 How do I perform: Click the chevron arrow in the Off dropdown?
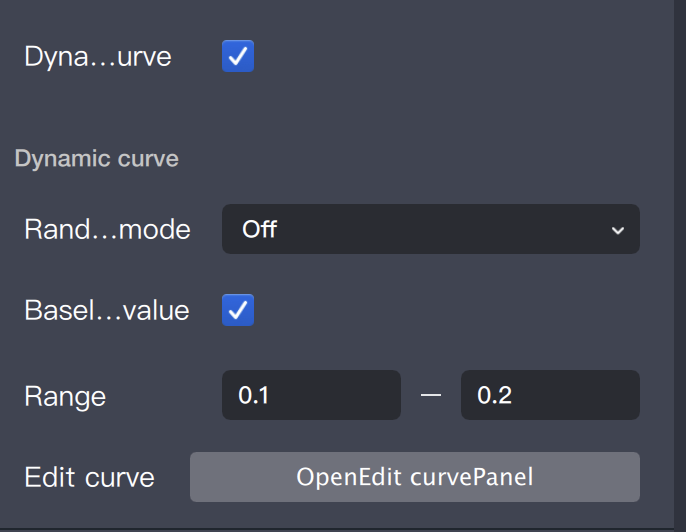[617, 230]
